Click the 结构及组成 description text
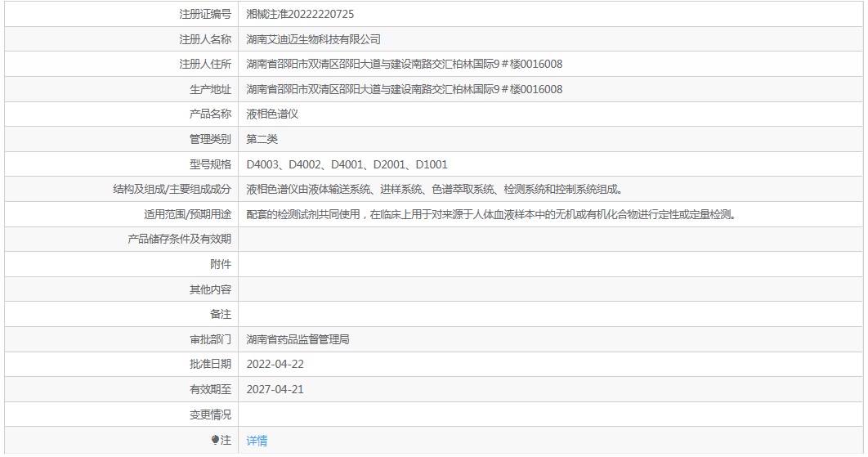The image size is (868, 457). click(x=436, y=190)
